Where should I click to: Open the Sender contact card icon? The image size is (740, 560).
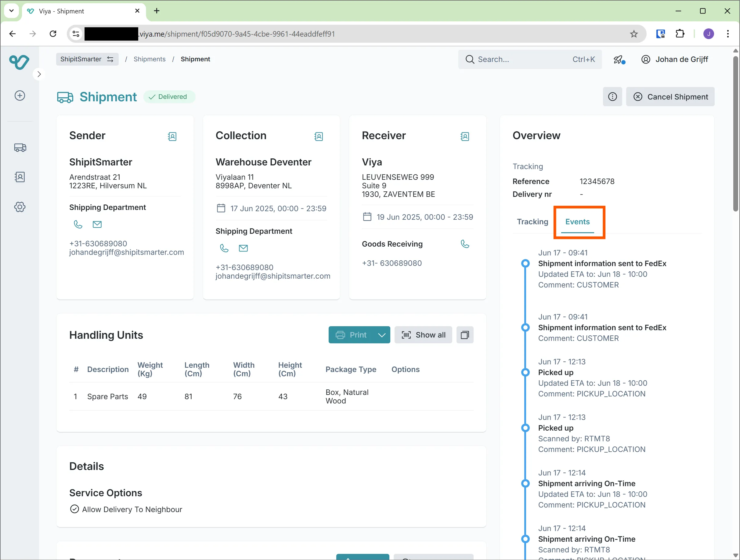click(x=172, y=136)
